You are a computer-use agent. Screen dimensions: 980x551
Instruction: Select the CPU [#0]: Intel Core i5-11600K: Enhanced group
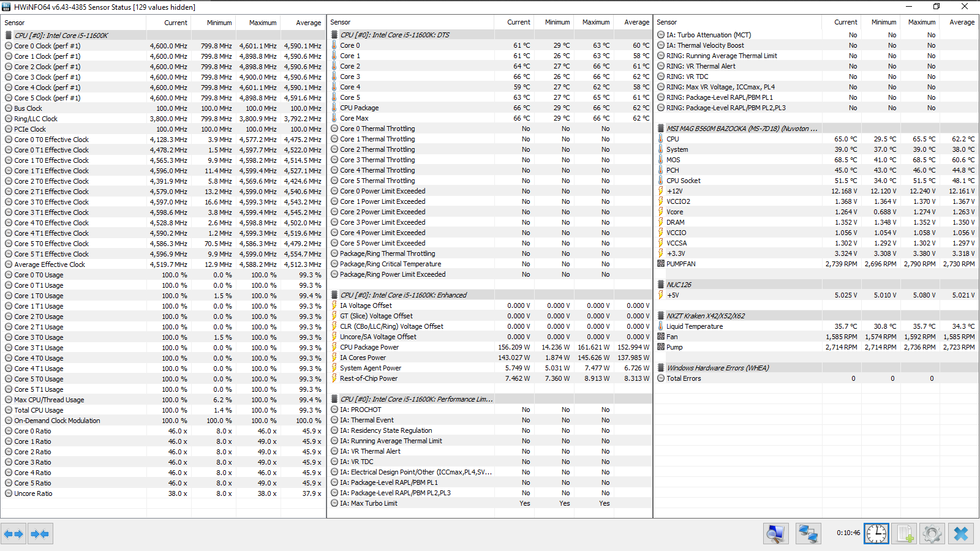490,295
